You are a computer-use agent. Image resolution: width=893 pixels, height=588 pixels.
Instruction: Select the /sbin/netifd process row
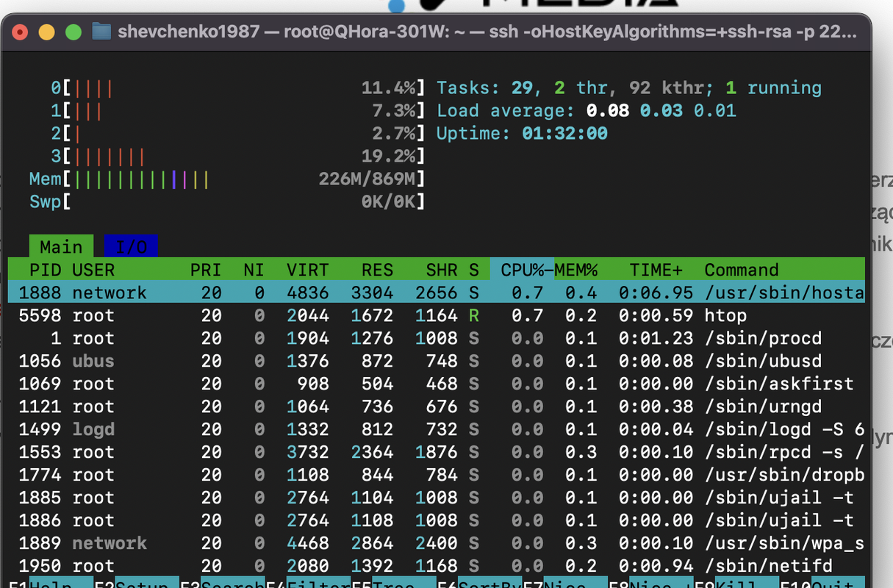point(437,566)
